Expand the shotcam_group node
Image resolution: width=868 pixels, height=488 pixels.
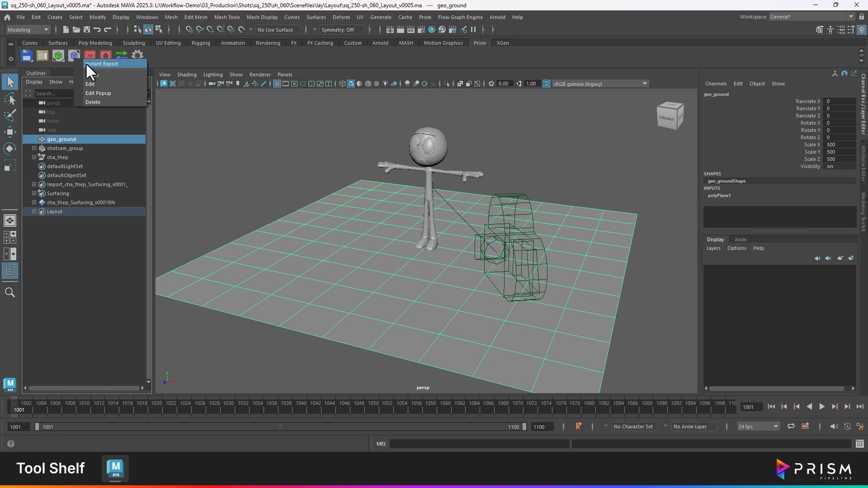tap(34, 148)
